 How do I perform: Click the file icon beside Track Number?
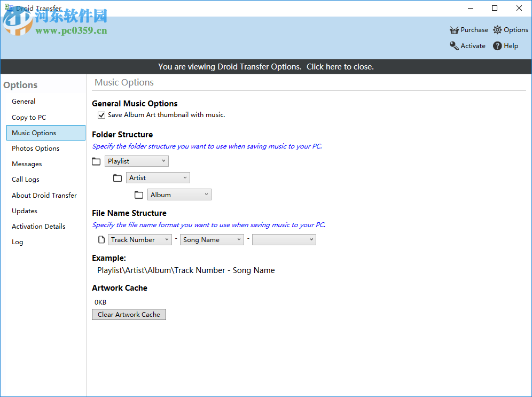tap(101, 239)
